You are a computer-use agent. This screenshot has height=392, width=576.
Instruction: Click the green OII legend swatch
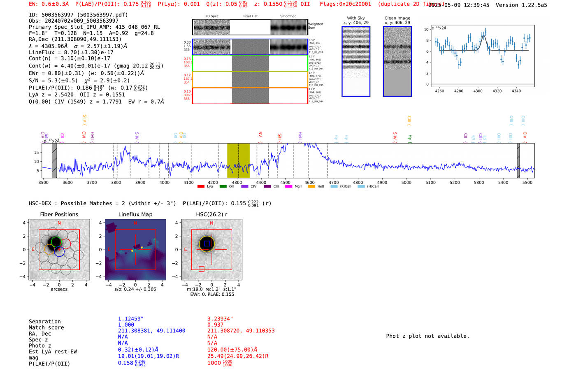click(x=223, y=186)
